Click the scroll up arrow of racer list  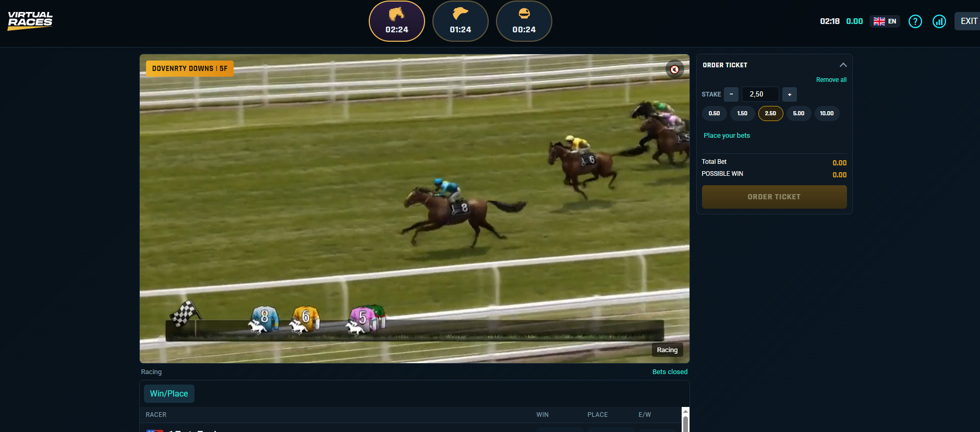point(685,412)
